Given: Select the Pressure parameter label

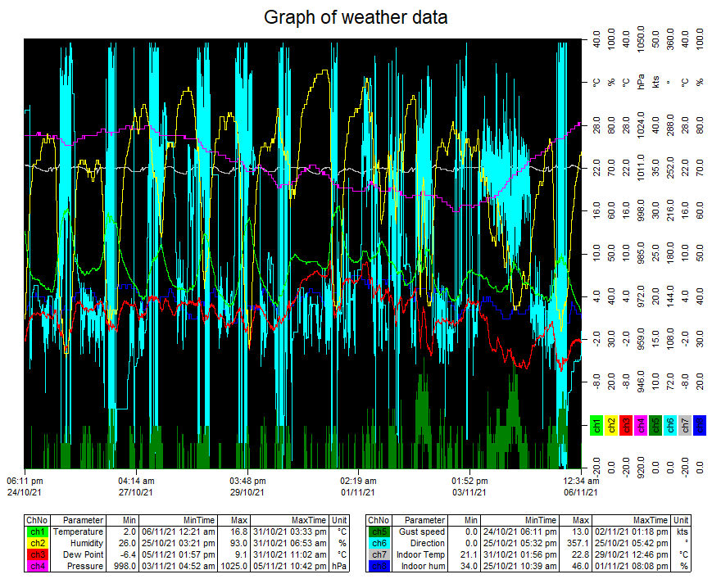Looking at the screenshot, I should 84,566.
